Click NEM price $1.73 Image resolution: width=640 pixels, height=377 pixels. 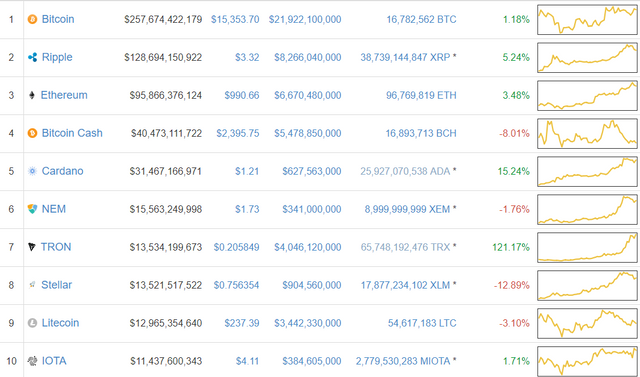coord(247,209)
